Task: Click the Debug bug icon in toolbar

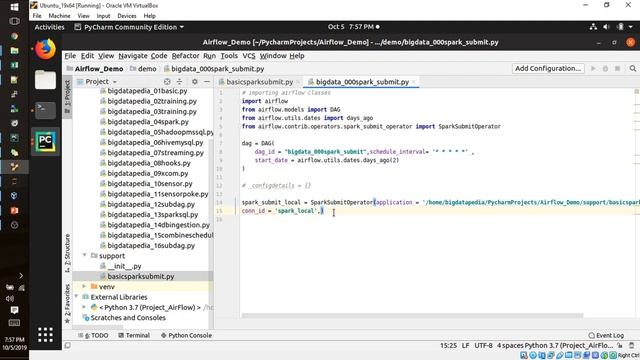Action: 605,69
